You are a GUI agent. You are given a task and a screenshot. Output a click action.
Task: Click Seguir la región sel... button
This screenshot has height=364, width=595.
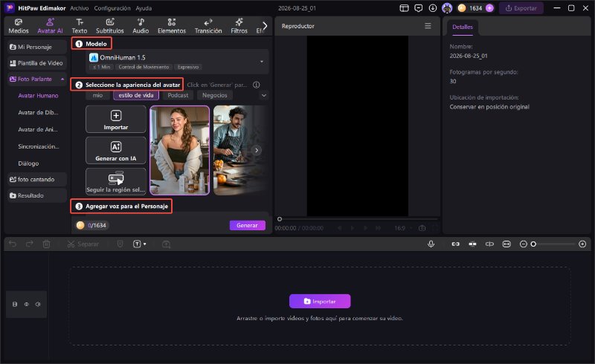116,181
